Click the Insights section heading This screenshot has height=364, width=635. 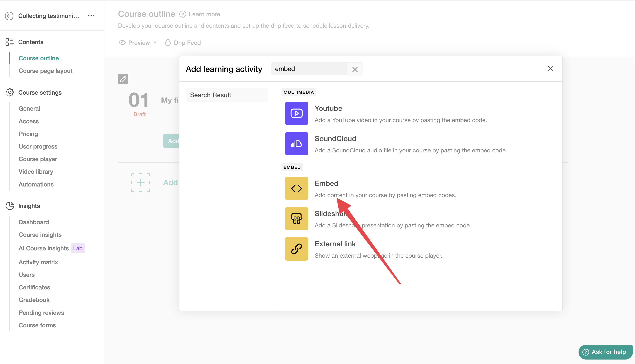tap(29, 206)
